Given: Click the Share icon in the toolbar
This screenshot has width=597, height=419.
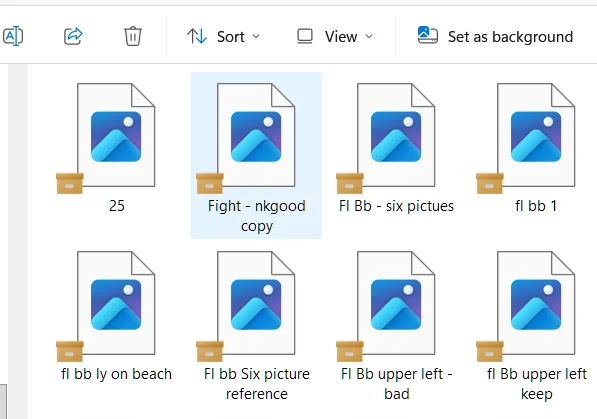Looking at the screenshot, I should point(73,36).
